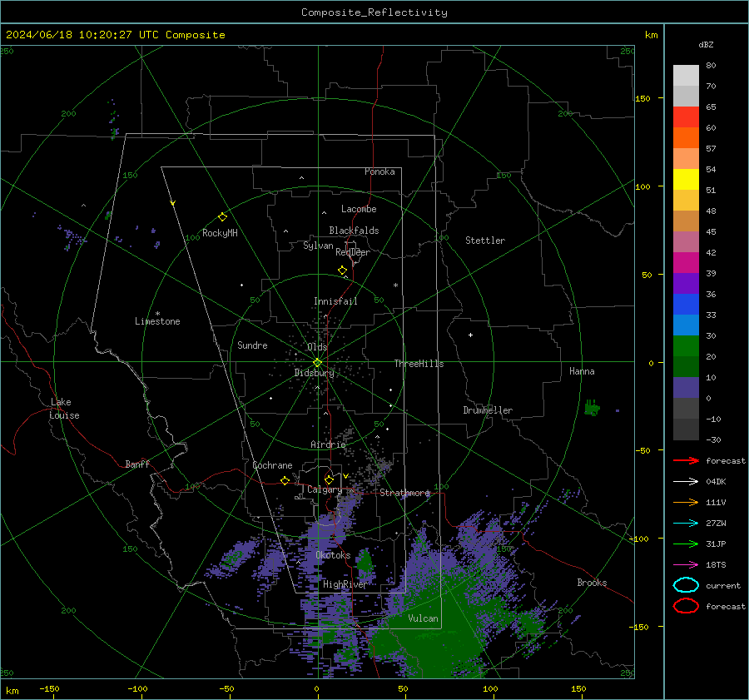Select the yellow diamond marker south of RedDeer
The width and height of the screenshot is (749, 700).
pyautogui.click(x=342, y=271)
